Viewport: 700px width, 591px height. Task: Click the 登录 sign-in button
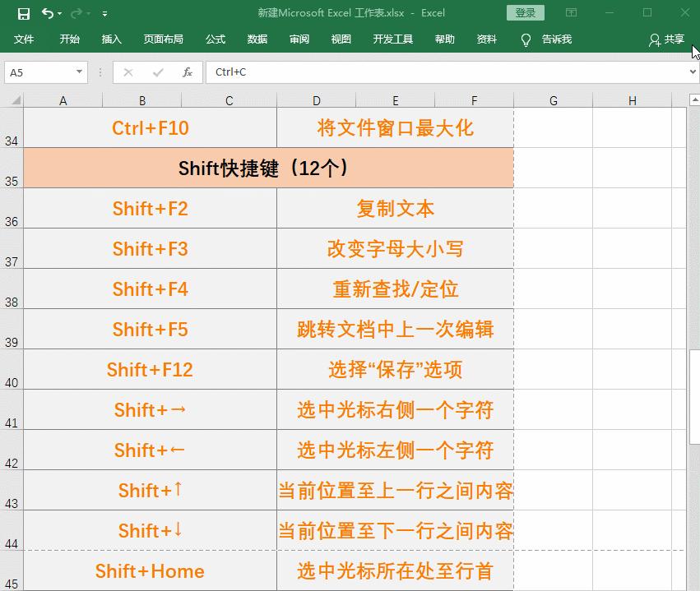click(x=525, y=13)
